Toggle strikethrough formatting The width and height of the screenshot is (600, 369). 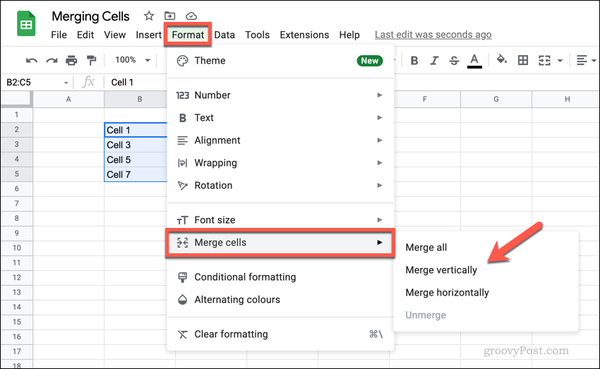pyautogui.click(x=454, y=60)
